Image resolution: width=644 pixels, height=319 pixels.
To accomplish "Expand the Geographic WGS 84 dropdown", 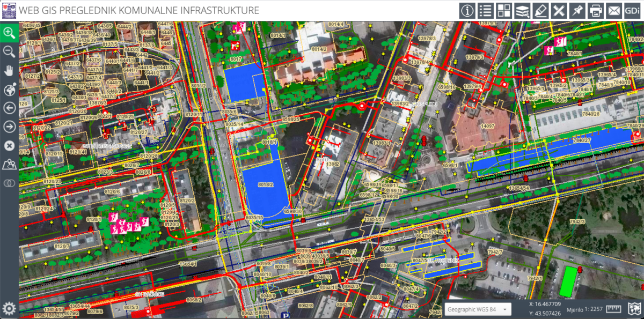I will [x=478, y=309].
